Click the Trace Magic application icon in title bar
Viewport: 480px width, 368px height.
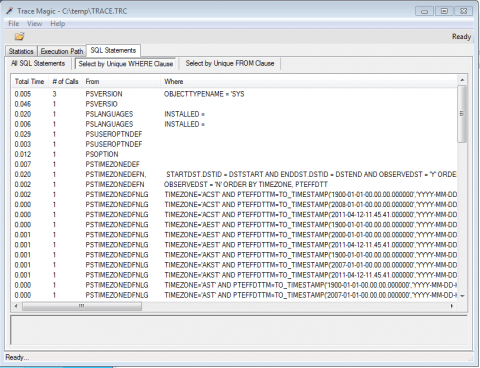click(x=10, y=11)
